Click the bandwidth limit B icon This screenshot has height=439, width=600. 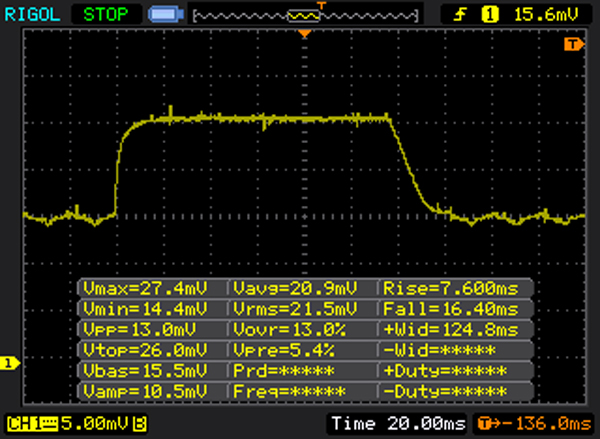pyautogui.click(x=140, y=424)
